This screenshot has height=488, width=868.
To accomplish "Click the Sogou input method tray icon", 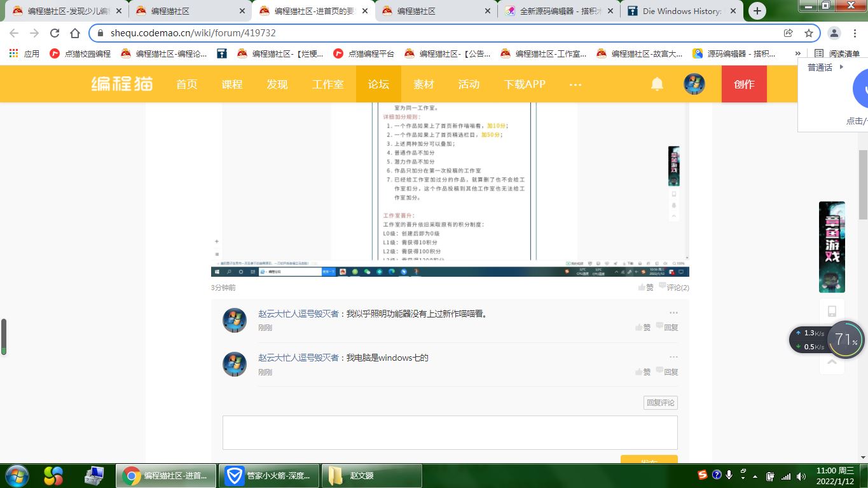I will point(703,475).
